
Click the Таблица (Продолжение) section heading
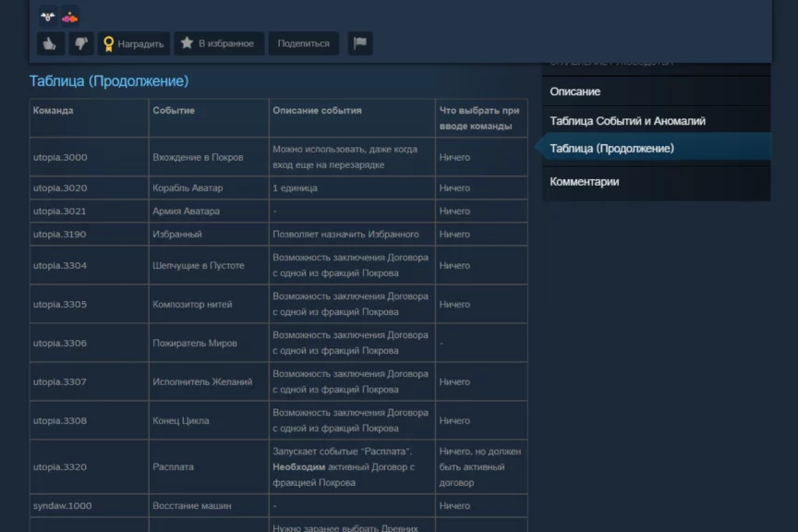(109, 81)
